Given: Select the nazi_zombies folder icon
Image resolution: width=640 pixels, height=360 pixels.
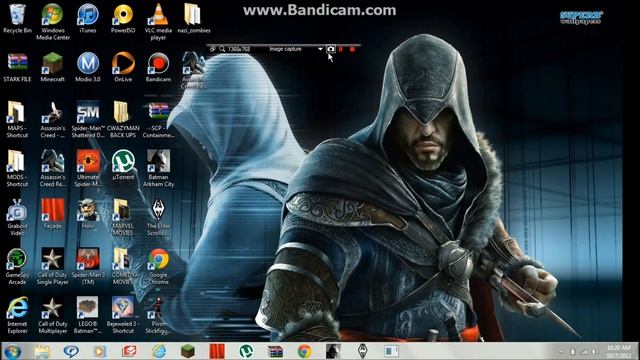Looking at the screenshot, I should click(193, 18).
